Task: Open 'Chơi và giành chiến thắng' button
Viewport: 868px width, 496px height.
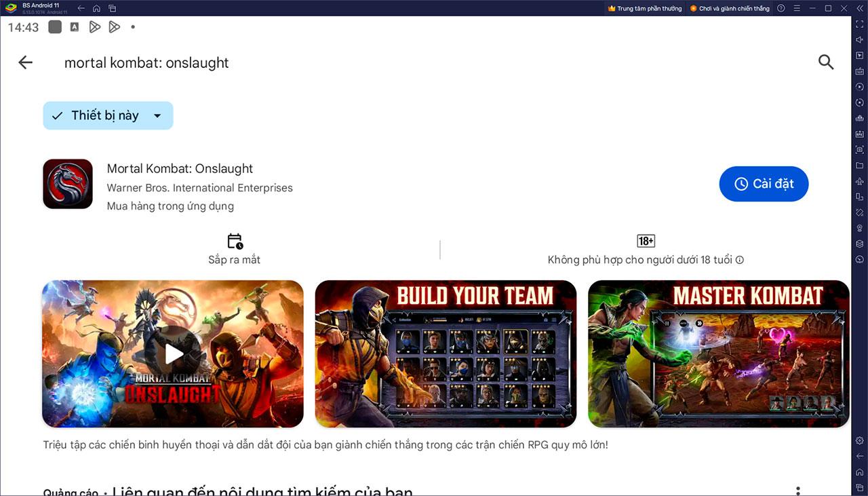Action: (729, 8)
